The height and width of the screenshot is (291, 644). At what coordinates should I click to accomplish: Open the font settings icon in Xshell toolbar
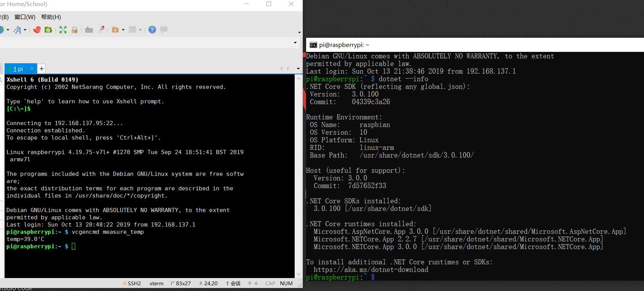pos(17,30)
